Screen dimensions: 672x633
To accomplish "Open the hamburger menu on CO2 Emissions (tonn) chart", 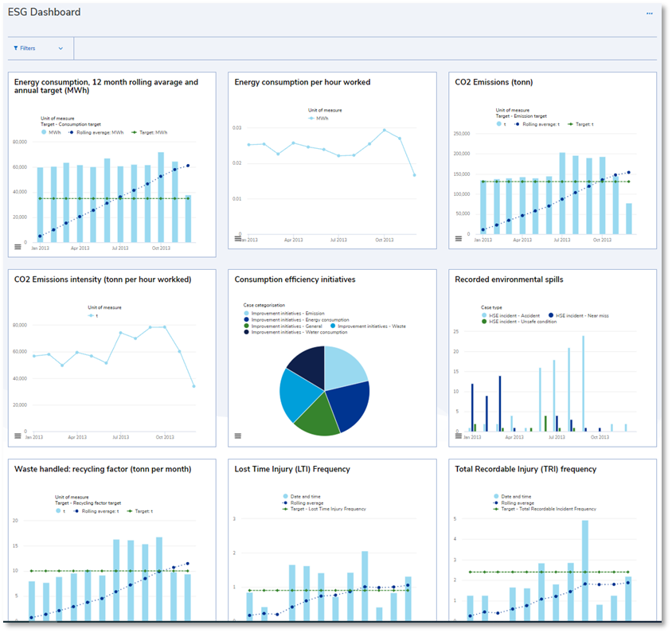I will 459,236.
